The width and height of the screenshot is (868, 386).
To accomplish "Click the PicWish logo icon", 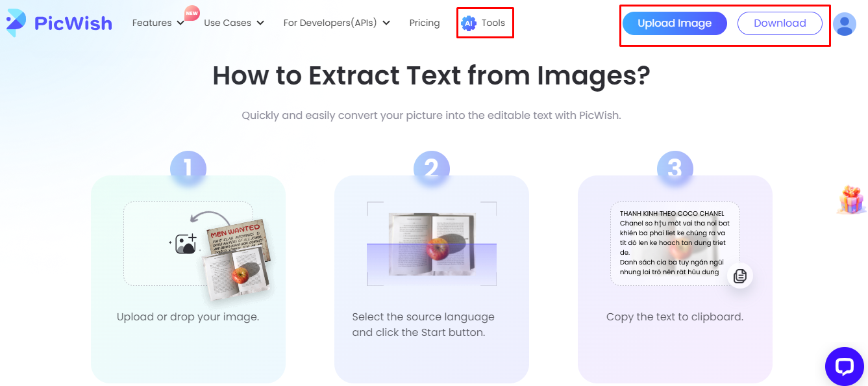I will pos(16,23).
